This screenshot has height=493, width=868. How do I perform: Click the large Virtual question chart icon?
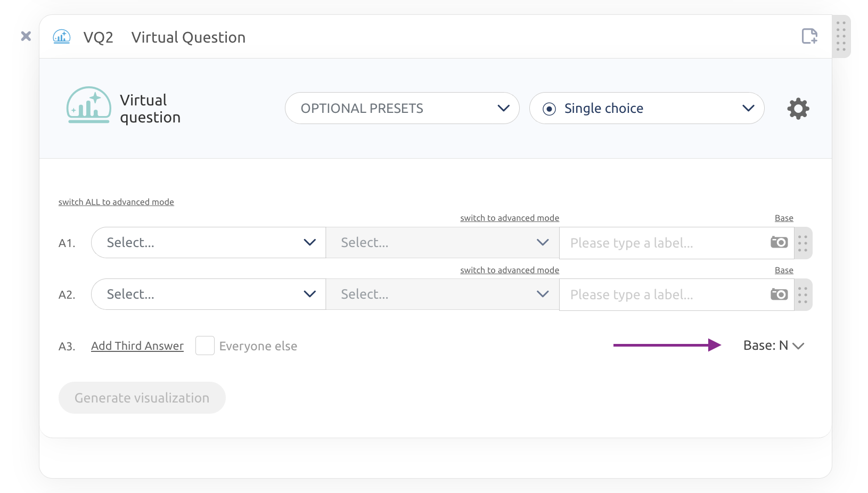click(89, 105)
